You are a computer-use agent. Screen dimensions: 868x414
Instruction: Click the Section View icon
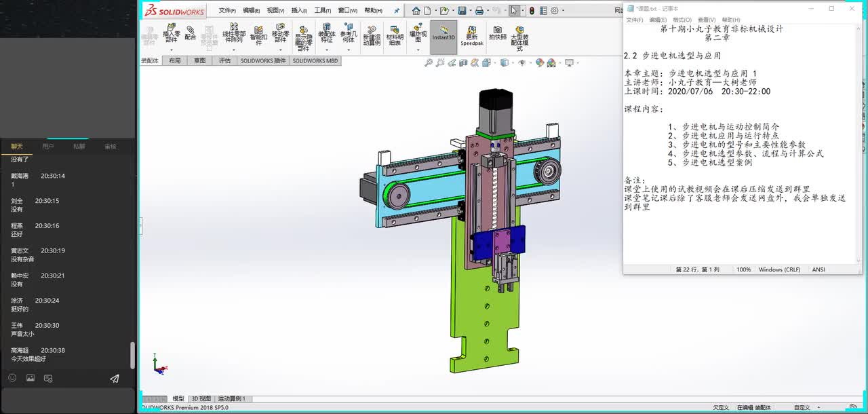coord(464,62)
